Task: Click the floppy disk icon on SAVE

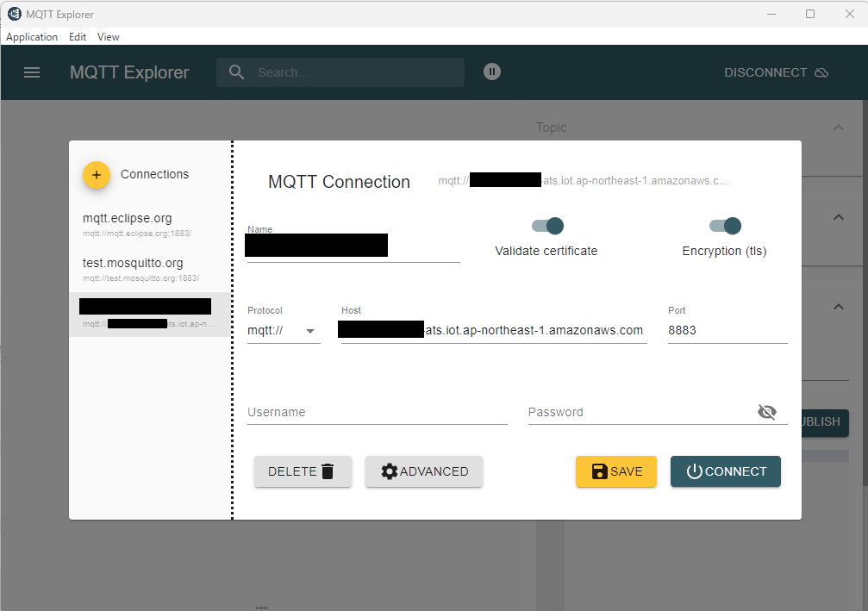Action: (x=598, y=471)
